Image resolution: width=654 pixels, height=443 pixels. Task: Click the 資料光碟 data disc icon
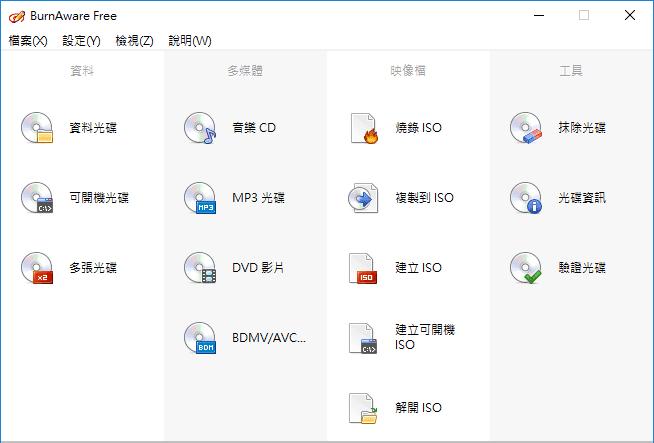(x=37, y=128)
